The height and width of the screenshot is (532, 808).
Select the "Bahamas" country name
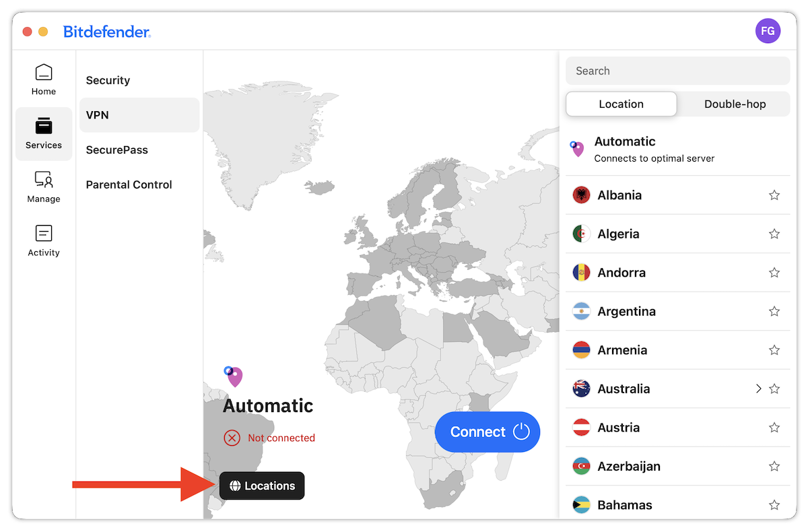[x=625, y=505]
